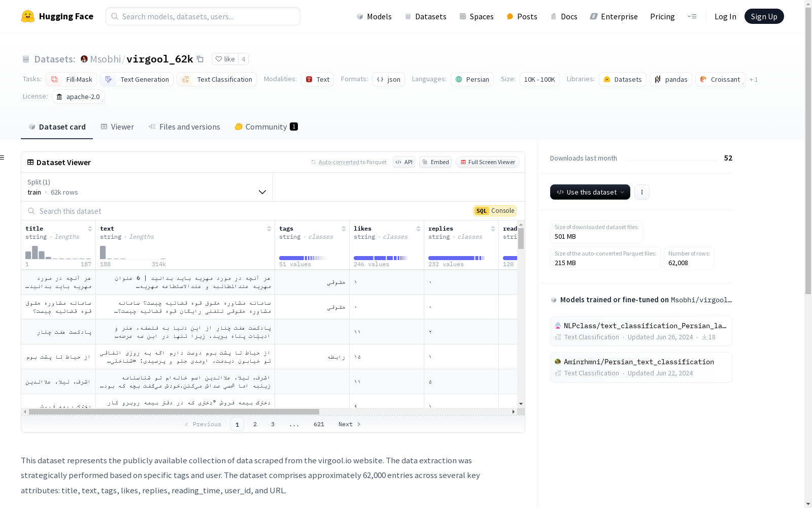Click the Next page button

tap(349, 424)
